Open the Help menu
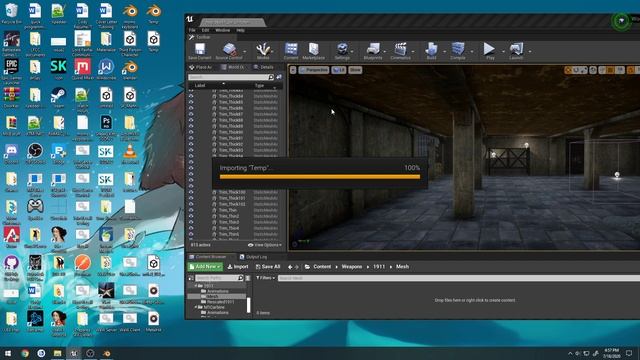Image resolution: width=640 pixels, height=360 pixels. pyautogui.click(x=240, y=30)
